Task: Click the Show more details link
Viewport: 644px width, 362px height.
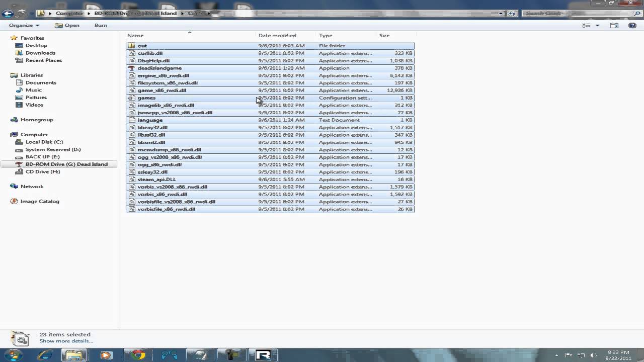Action: 66,341
